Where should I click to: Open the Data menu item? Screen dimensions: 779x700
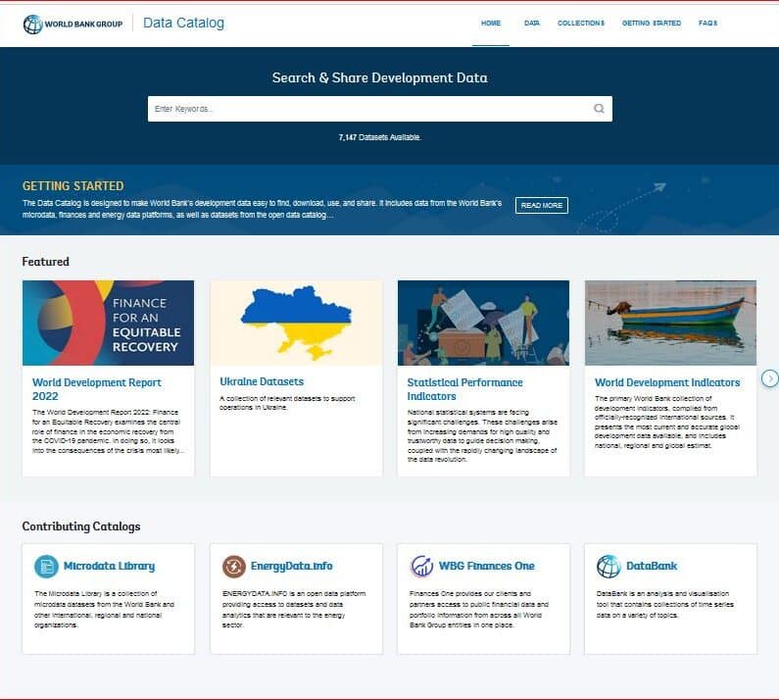point(532,23)
